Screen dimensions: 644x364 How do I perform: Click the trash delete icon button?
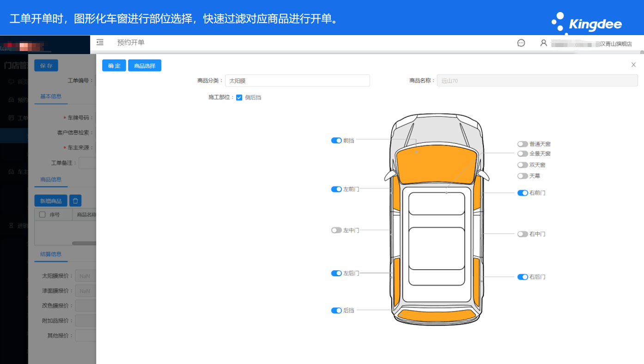(x=75, y=200)
